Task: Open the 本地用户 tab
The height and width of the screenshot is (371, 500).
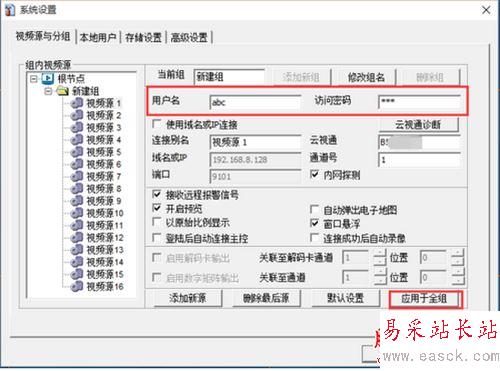Action: coord(98,37)
